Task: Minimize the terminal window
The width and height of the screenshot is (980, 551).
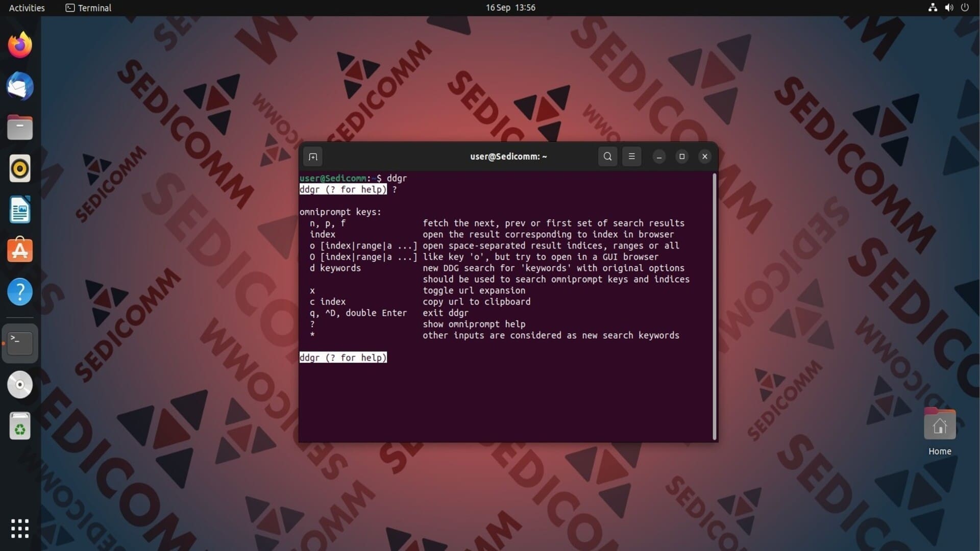Action: (x=659, y=157)
